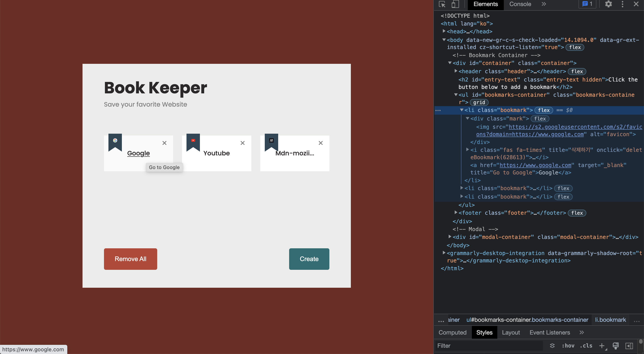This screenshot has height=354, width=644.
Task: Delete the Google bookmark with X icon
Action: pyautogui.click(x=165, y=143)
